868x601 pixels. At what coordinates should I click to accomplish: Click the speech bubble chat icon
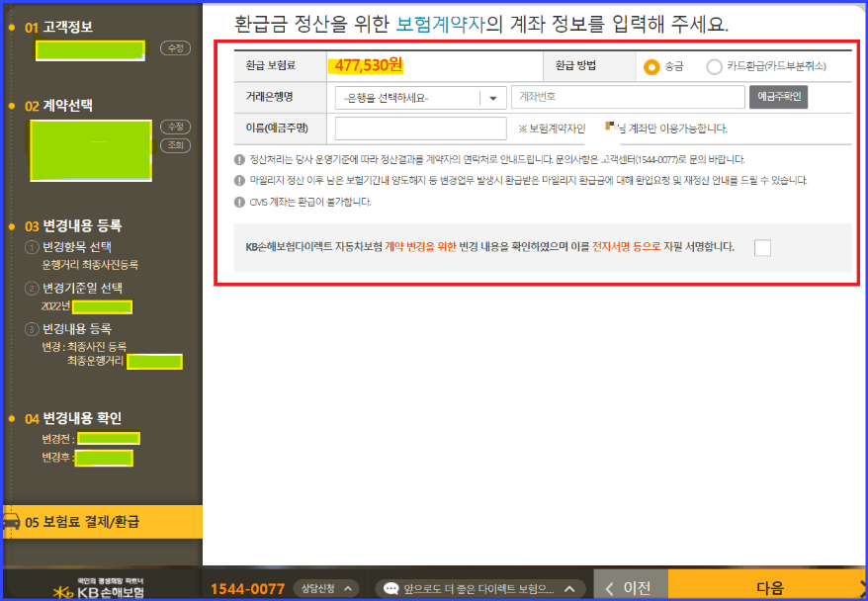(x=391, y=589)
